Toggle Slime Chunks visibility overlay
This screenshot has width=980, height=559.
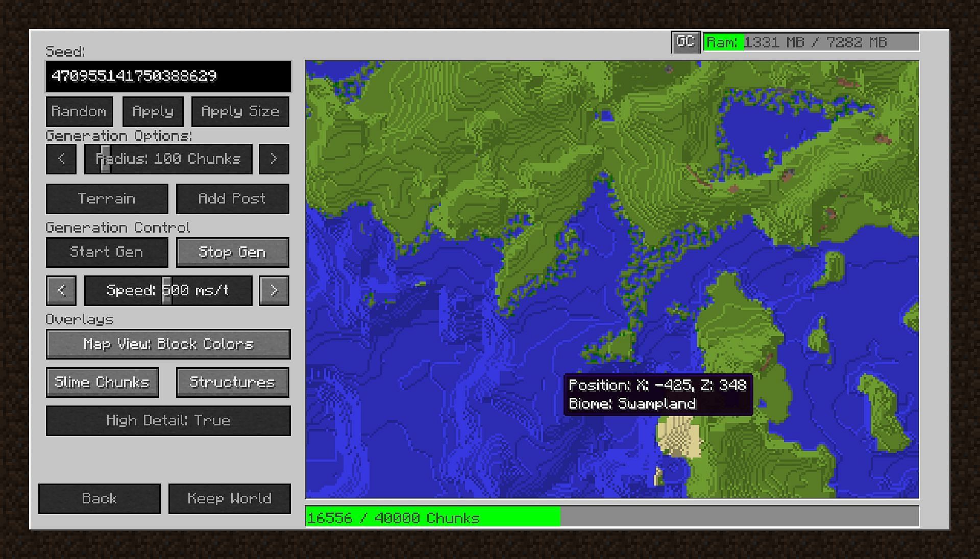(x=101, y=382)
